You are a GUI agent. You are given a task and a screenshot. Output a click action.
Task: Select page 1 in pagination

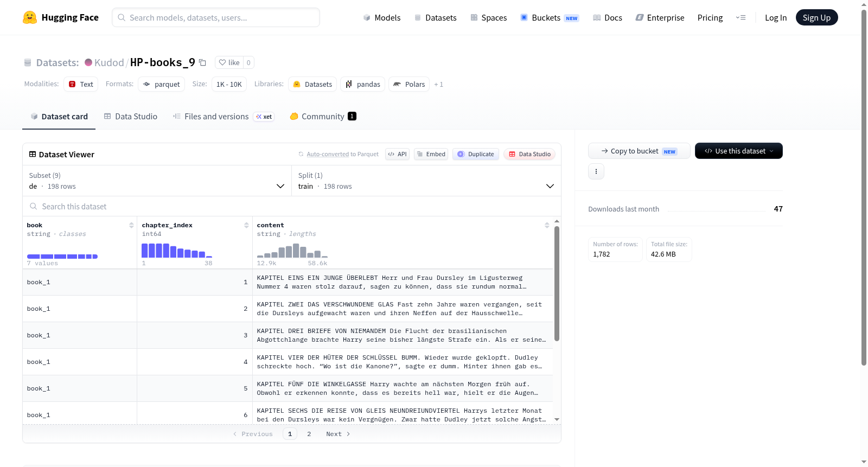pos(290,434)
